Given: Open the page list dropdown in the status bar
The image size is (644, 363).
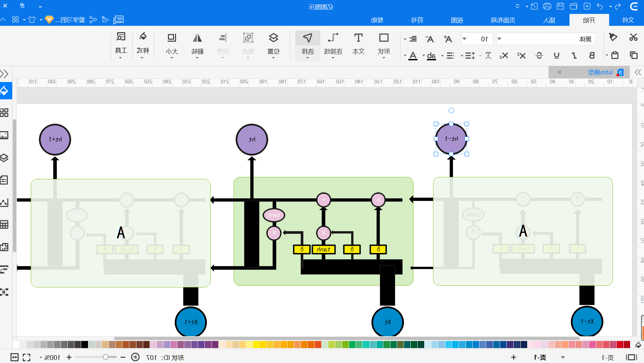Looking at the screenshot, I should pos(563,357).
